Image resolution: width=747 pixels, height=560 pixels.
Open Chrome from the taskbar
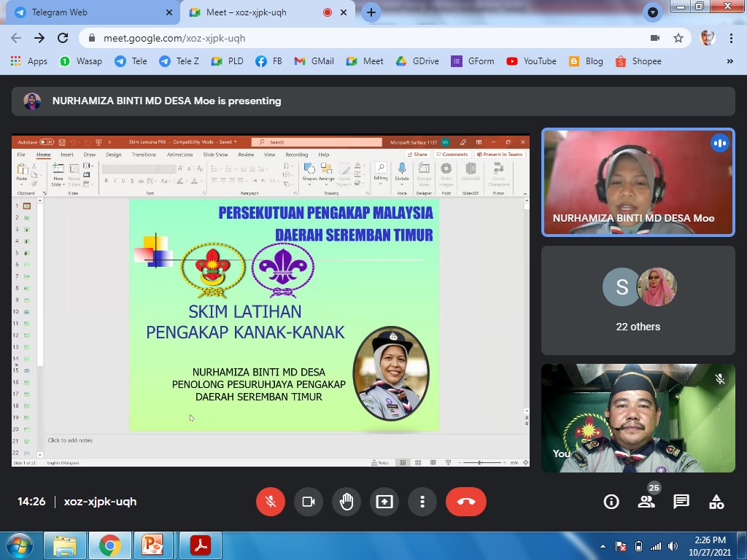109,545
